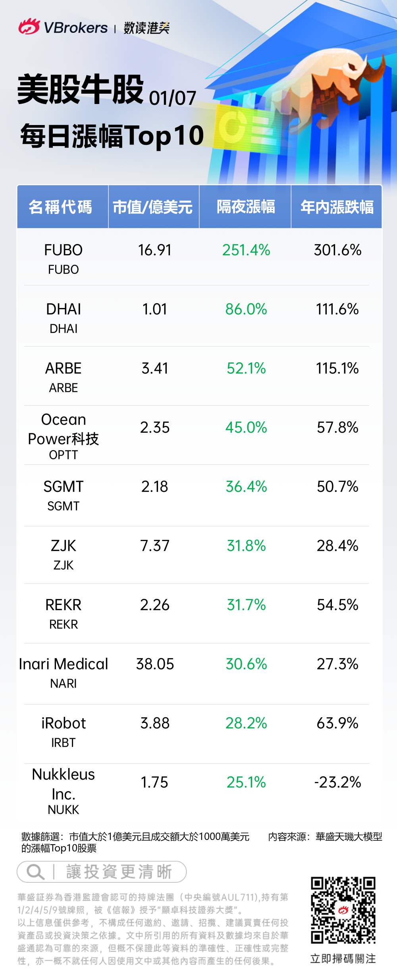
Task: Click the 立即掃碼關注 label
Action: (x=343, y=959)
